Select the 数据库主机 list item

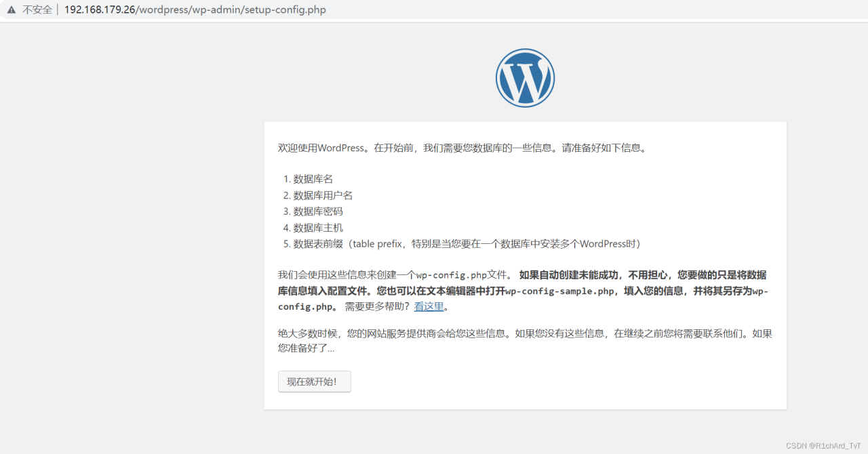point(318,228)
